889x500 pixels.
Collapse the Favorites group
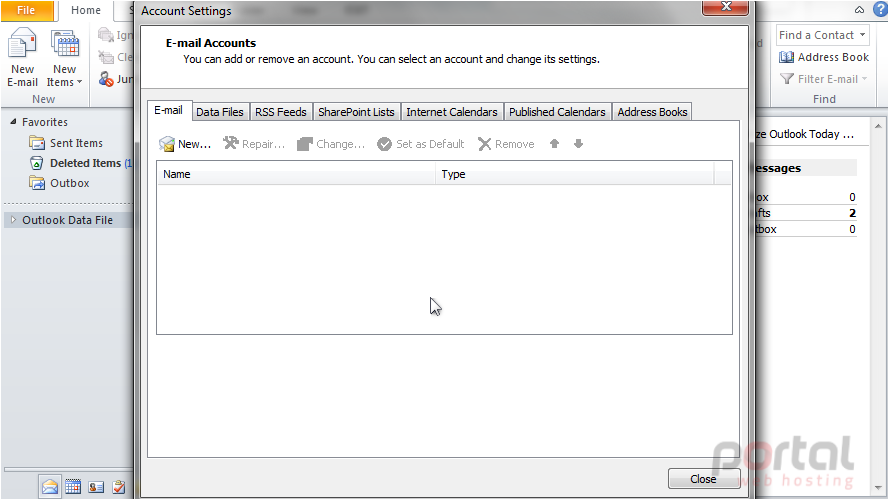13,121
